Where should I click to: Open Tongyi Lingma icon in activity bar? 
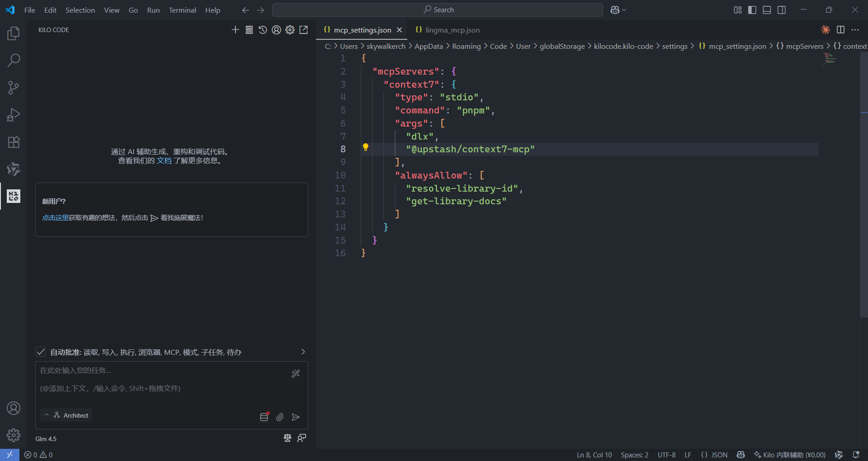14,169
